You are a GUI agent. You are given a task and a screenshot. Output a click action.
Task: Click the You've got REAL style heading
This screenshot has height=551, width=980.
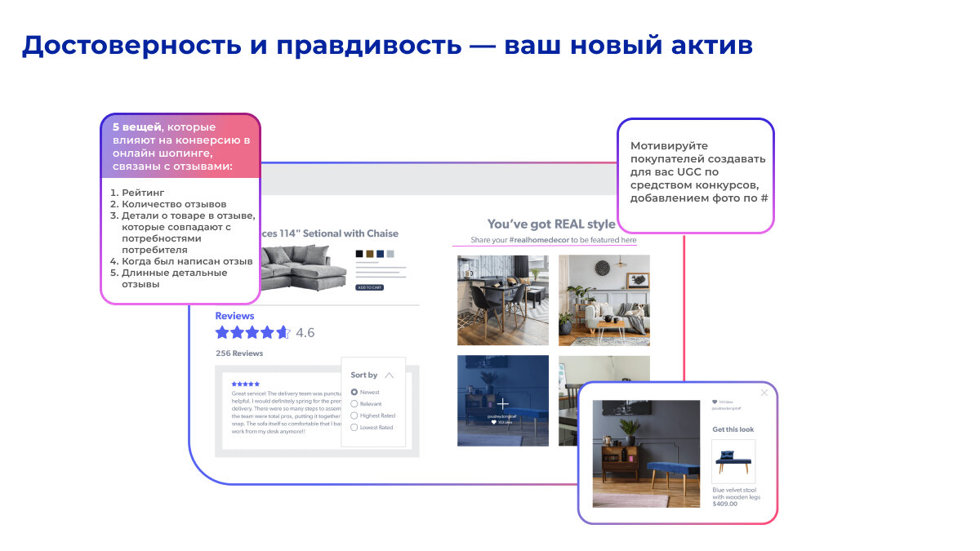(x=551, y=224)
